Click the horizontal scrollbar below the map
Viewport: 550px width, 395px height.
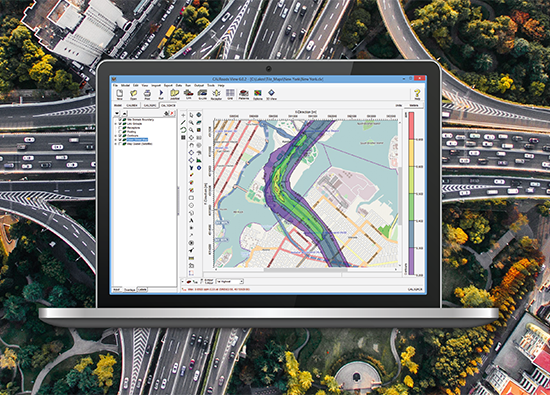point(306,269)
